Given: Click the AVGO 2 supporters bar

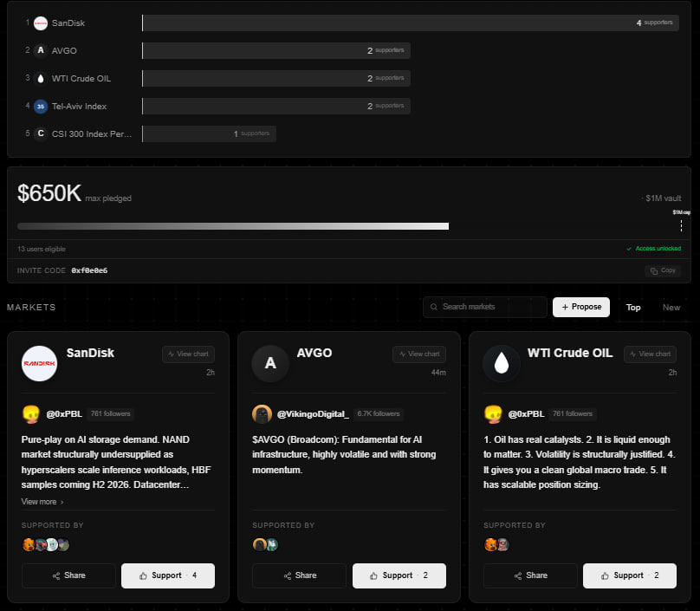Looking at the screenshot, I should (276, 50).
